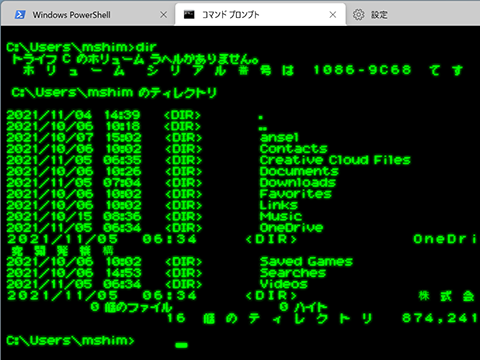
Task: Click the 'Videos' directory name
Action: point(283,284)
